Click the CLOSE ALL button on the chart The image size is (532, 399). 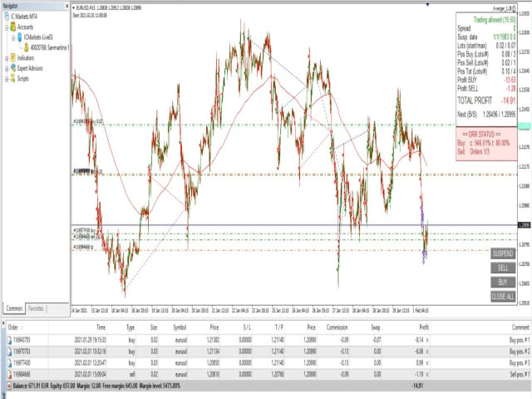coord(503,297)
